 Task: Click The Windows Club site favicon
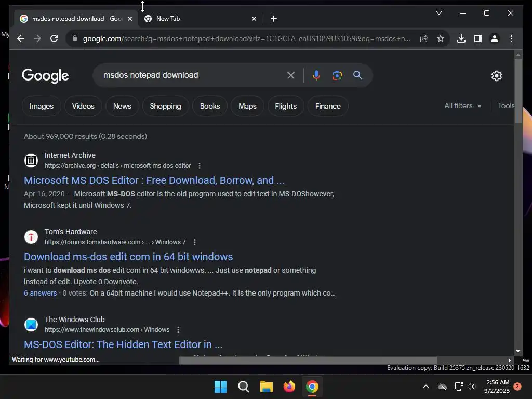tap(31, 325)
